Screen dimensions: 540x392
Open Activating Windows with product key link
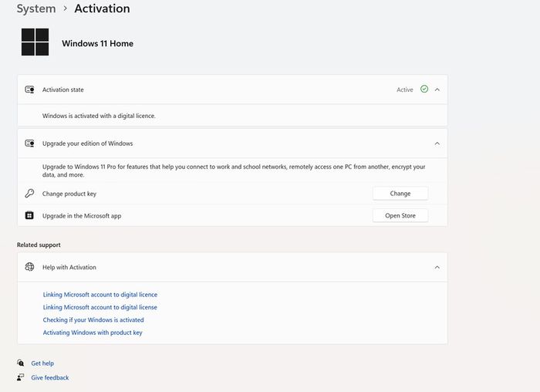point(93,333)
